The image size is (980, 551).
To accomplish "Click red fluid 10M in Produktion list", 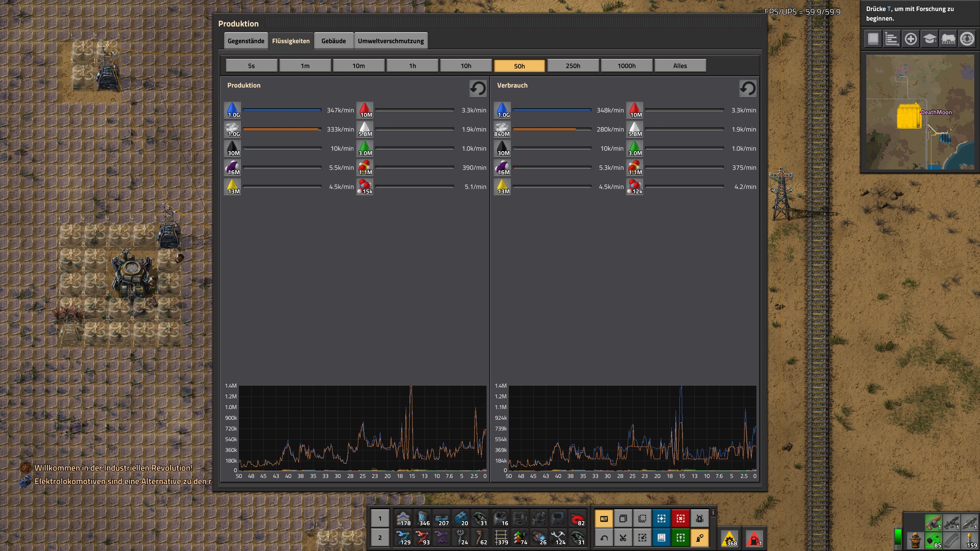I will pyautogui.click(x=365, y=110).
